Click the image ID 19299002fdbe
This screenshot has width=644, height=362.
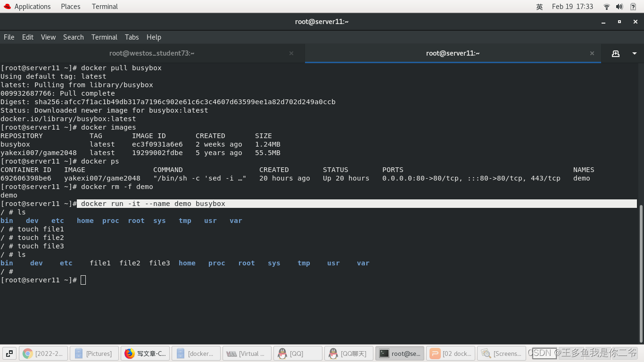157,153
